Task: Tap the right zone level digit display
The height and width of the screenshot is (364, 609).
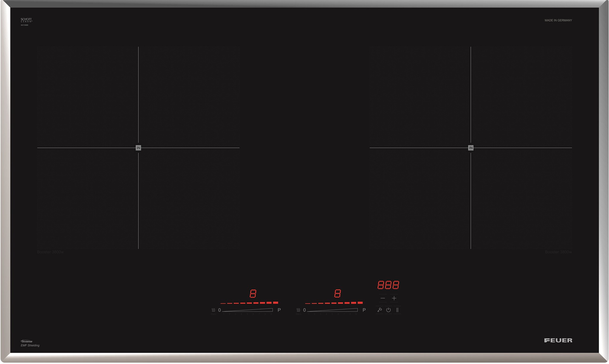Action: coord(337,294)
